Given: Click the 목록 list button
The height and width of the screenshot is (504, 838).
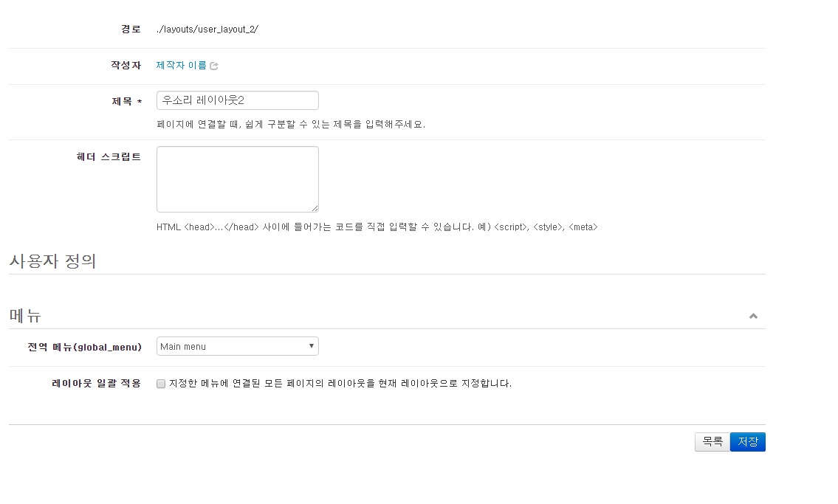Looking at the screenshot, I should [x=711, y=442].
